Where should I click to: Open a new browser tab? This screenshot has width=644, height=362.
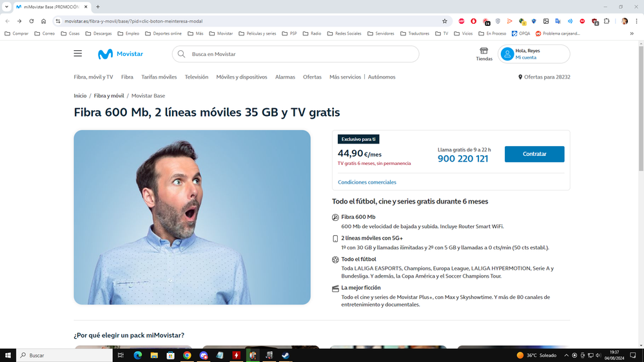tap(98, 6)
